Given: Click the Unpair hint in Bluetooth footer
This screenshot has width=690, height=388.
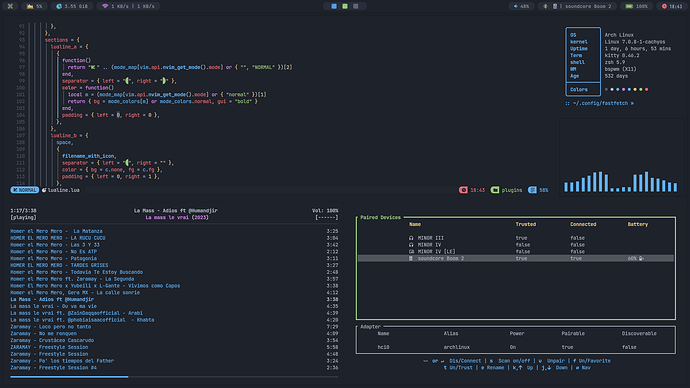Looking at the screenshot, I should pyautogui.click(x=552, y=361).
